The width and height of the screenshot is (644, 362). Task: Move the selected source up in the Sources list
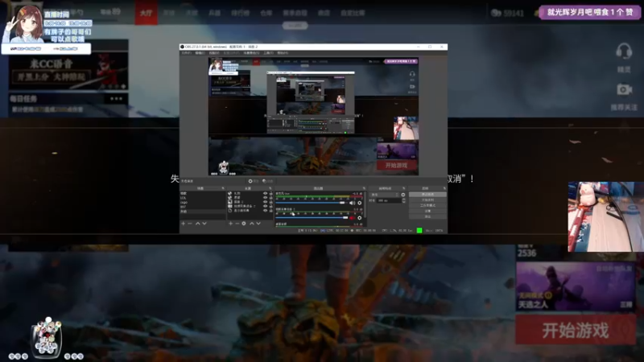click(252, 224)
